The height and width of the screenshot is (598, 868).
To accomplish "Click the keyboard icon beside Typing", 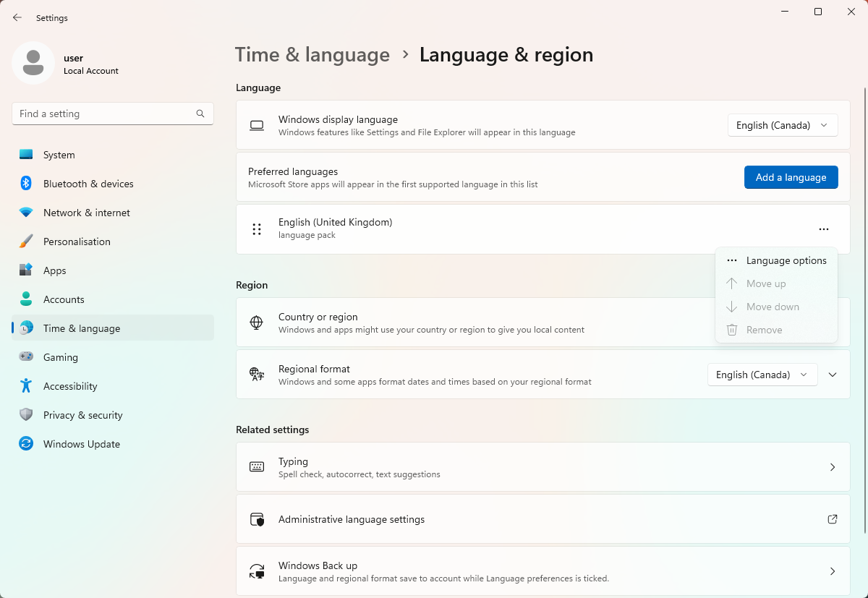I will (256, 467).
